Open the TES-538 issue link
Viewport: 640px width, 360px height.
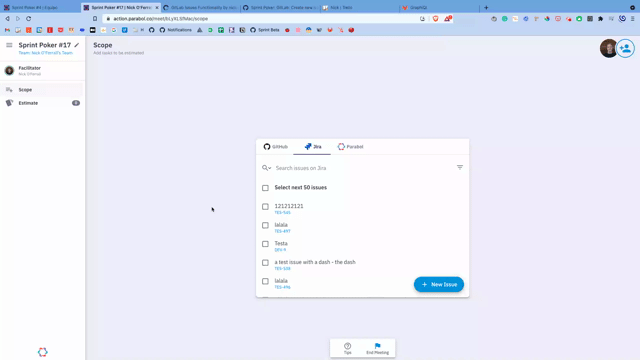click(x=282, y=269)
